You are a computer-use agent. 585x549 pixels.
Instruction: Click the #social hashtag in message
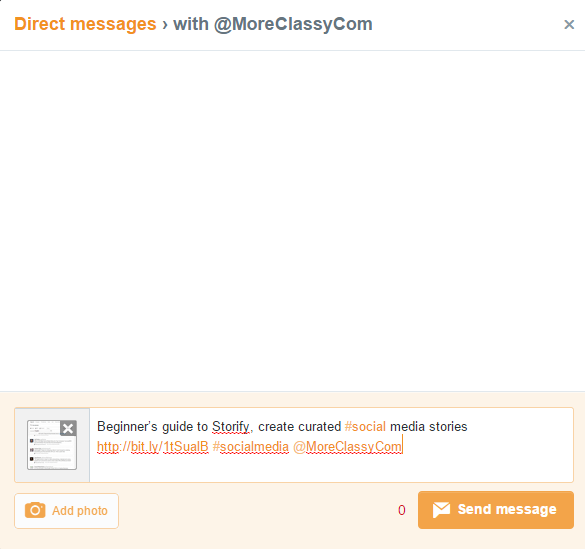click(x=365, y=426)
